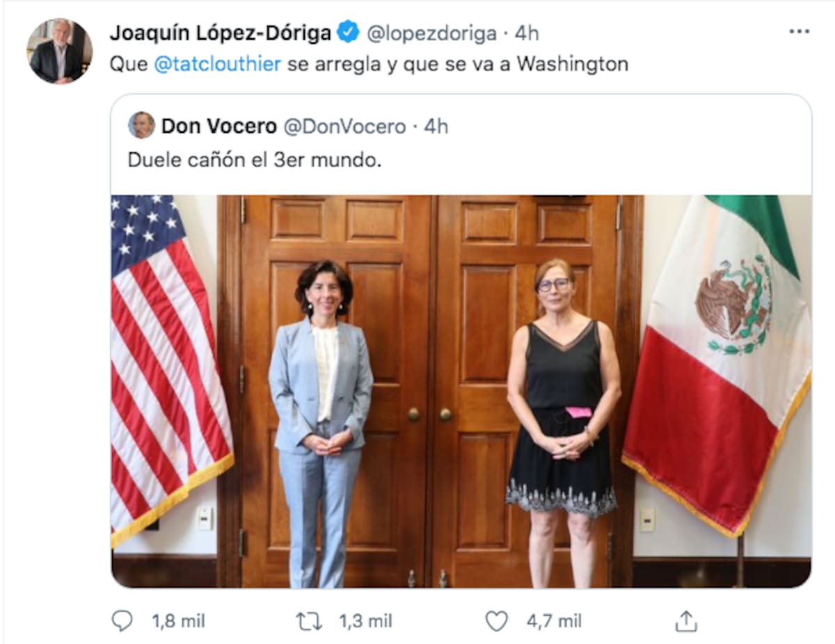Click Don Vocero's small avatar

pyautogui.click(x=141, y=125)
